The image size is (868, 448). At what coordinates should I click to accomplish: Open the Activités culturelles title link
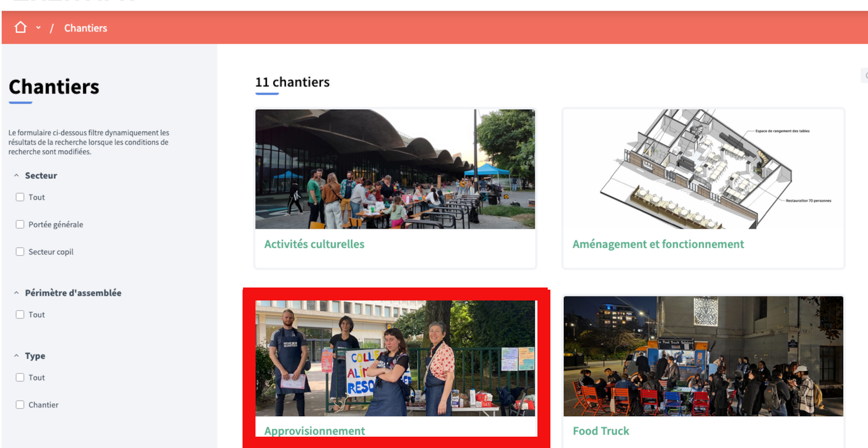point(314,244)
